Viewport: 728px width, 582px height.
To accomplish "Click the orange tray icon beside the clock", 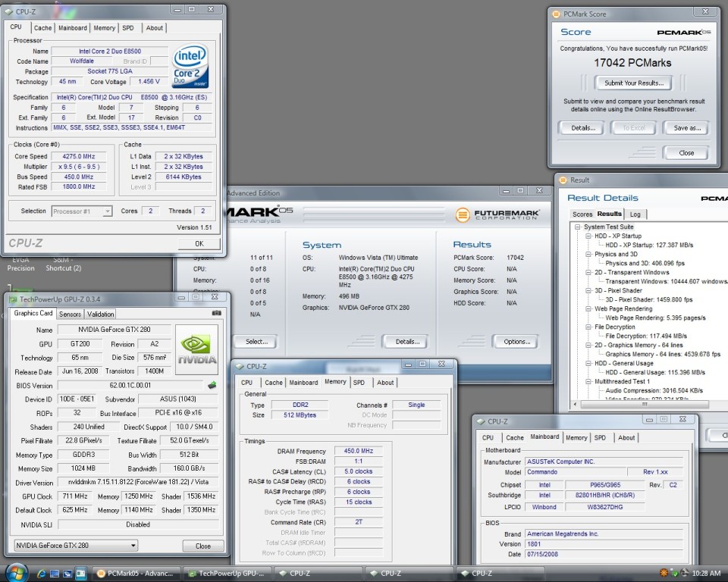I will [664, 573].
